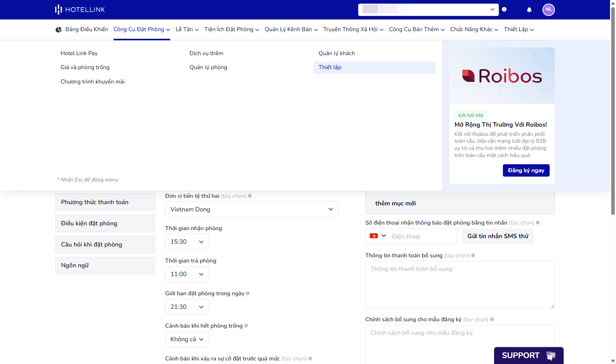
Task: Open the Lễ Tân menu
Action: 187,29
